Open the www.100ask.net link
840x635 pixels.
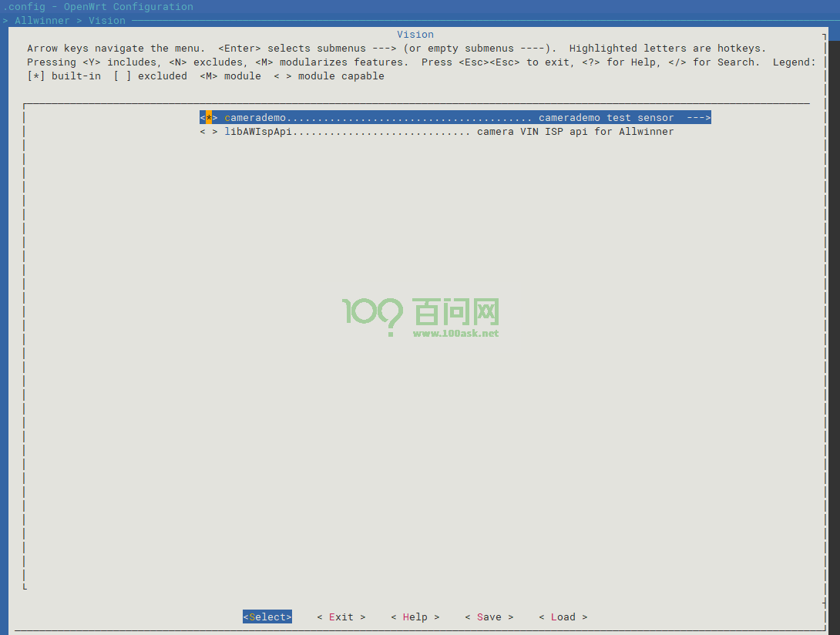(x=455, y=334)
